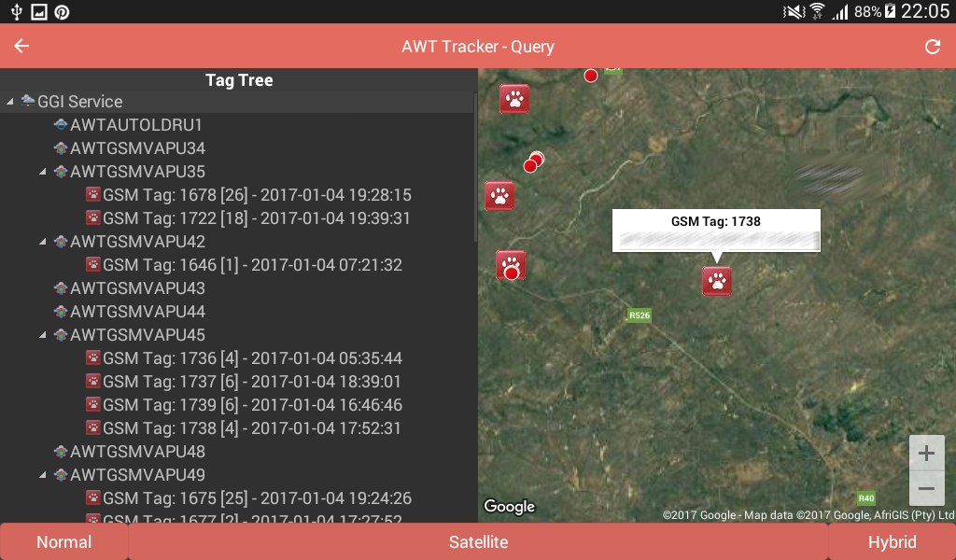Screen dimensions: 956x560
Task: Tap the USB connection status icon
Action: tap(17, 11)
